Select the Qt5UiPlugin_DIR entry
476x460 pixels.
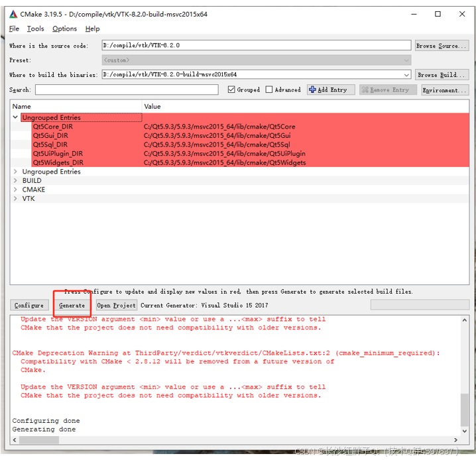point(58,154)
